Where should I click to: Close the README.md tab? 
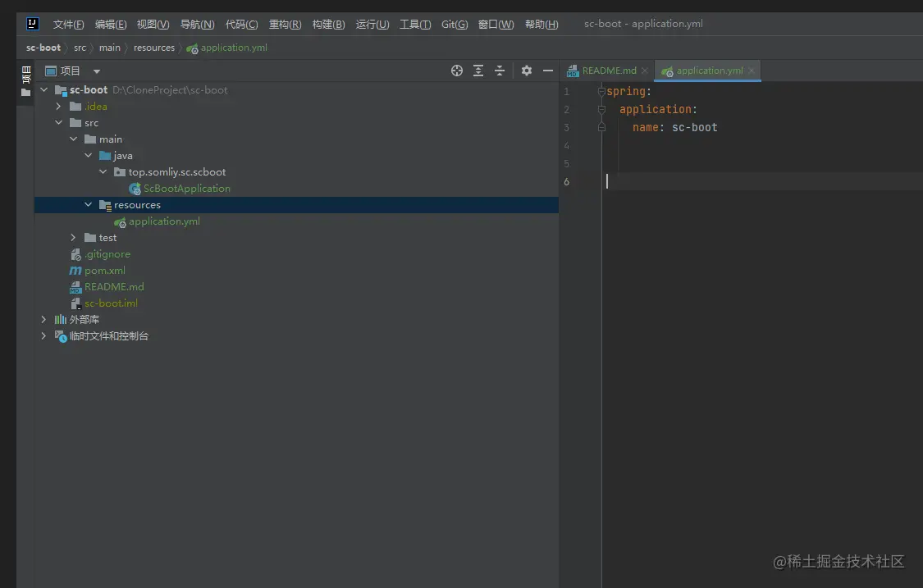pyautogui.click(x=645, y=71)
